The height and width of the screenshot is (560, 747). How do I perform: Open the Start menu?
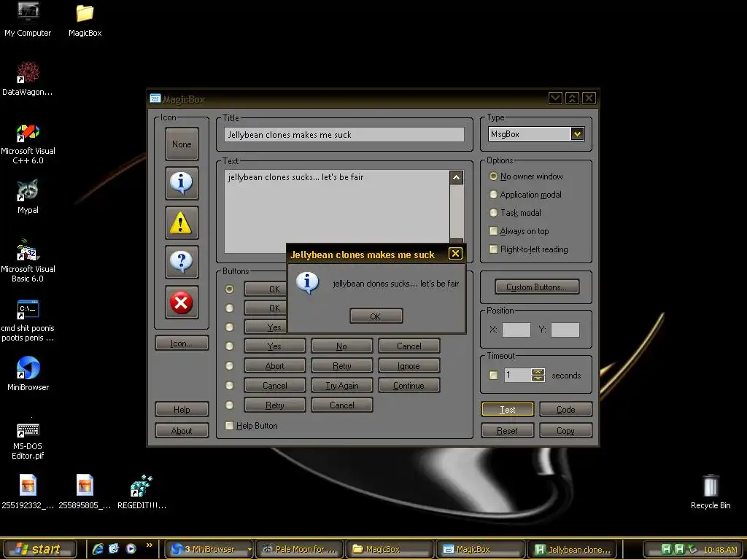pos(39,549)
